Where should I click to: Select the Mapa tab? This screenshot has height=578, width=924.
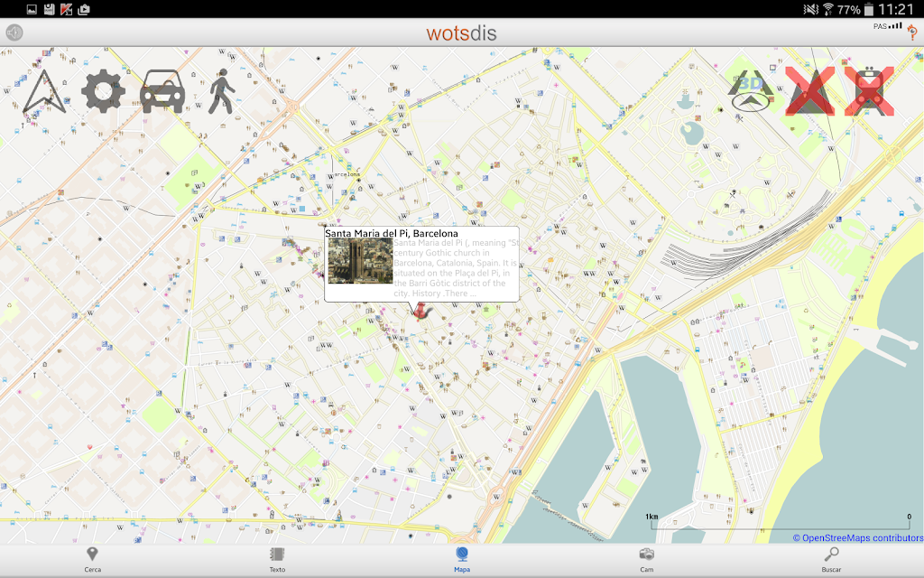pyautogui.click(x=462, y=560)
